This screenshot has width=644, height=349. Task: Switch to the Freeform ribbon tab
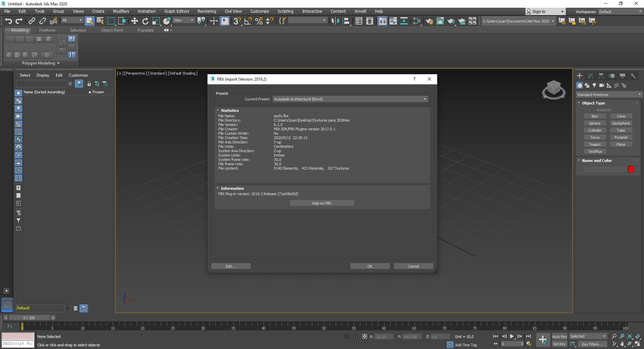pyautogui.click(x=47, y=30)
